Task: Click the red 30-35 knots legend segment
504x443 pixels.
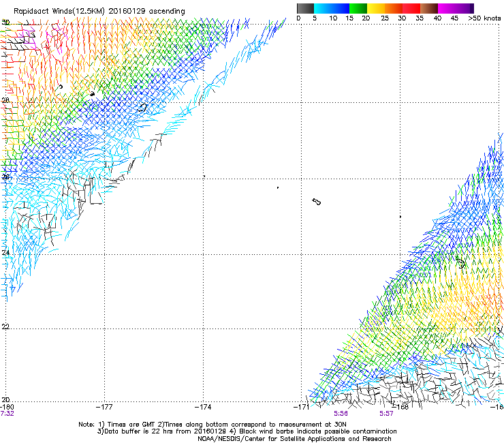Action: tap(411, 8)
